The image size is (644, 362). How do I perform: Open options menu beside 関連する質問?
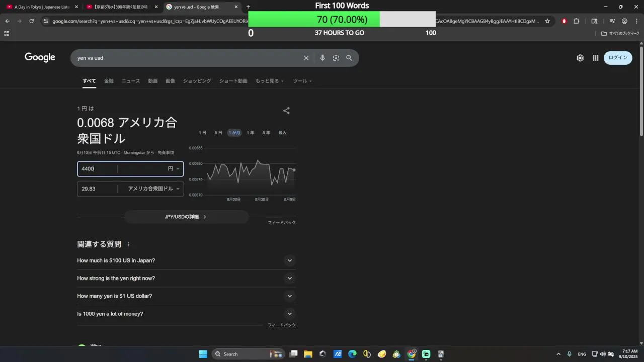pos(128,244)
